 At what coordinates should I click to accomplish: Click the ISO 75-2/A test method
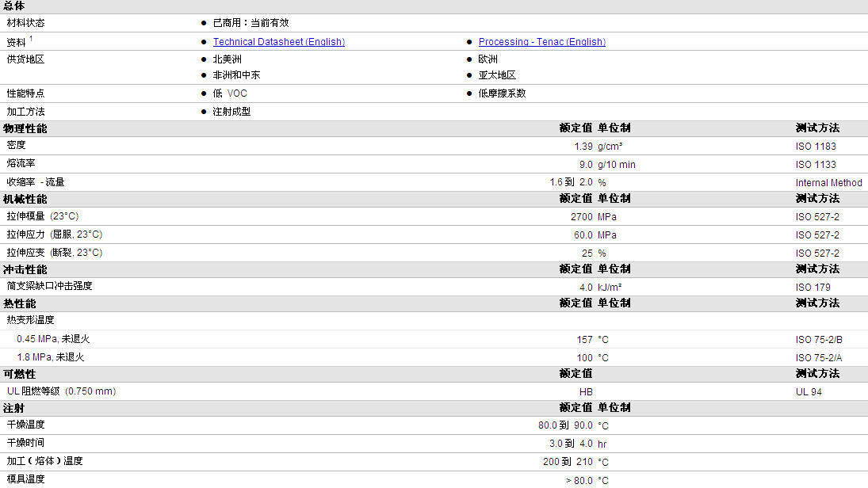(819, 358)
